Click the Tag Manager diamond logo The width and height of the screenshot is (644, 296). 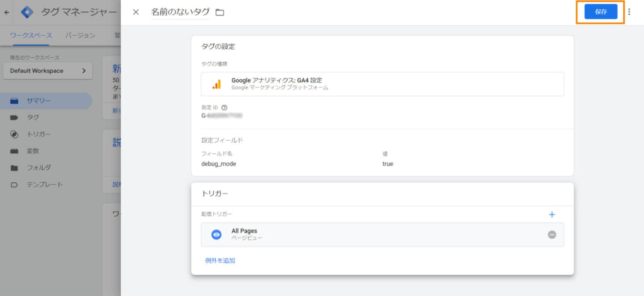click(27, 13)
